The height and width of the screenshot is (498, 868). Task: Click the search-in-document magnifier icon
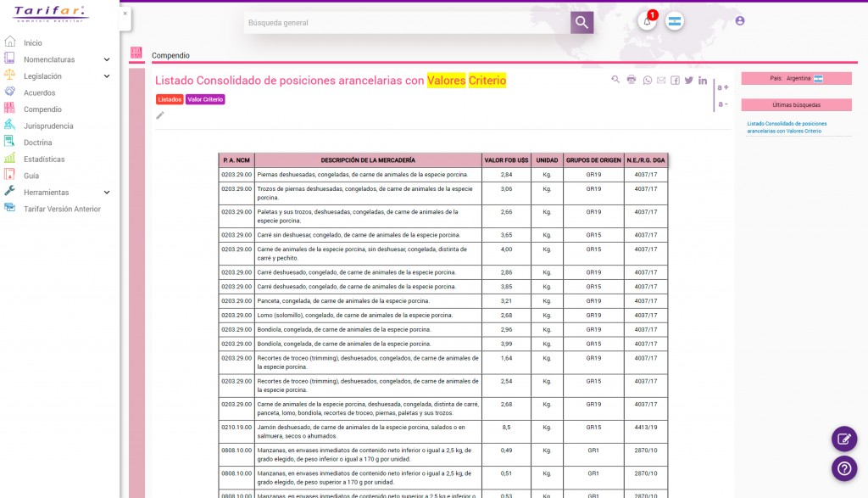[615, 80]
